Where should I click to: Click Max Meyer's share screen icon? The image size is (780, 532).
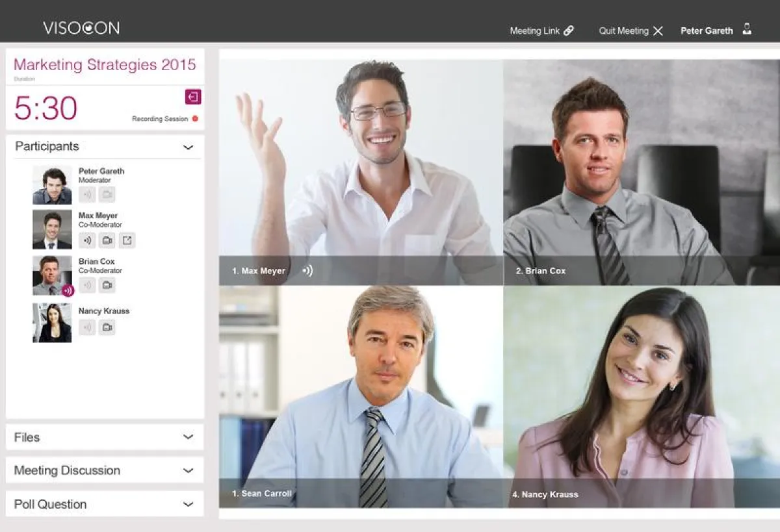pyautogui.click(x=127, y=240)
